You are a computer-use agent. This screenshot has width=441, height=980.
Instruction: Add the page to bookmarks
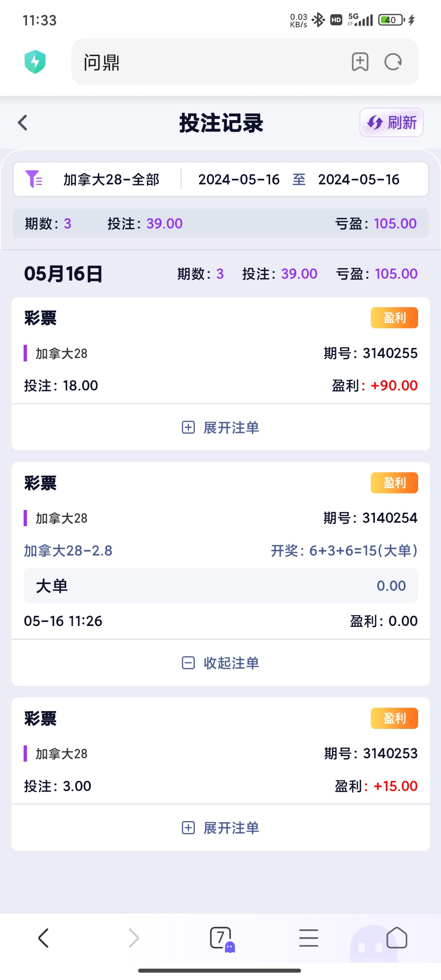pos(360,62)
